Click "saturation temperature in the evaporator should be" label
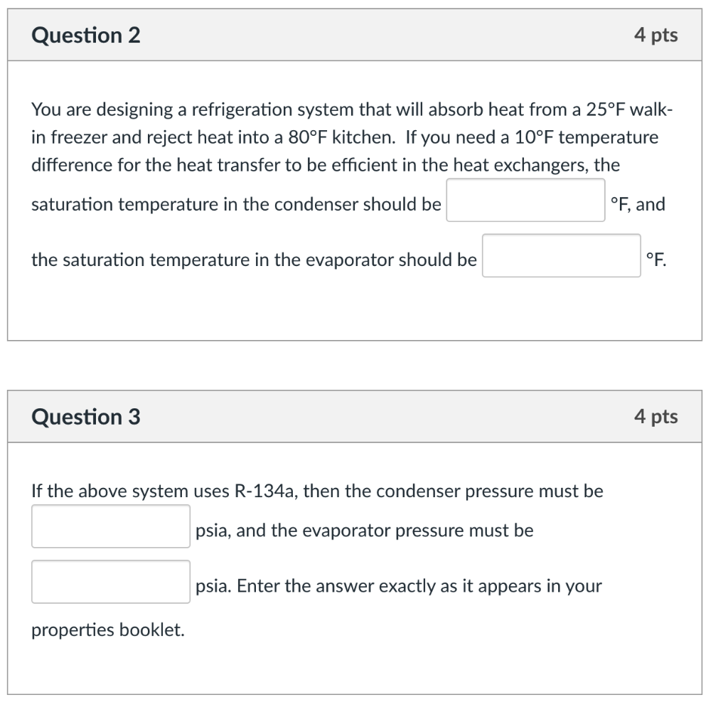 pyautogui.click(x=254, y=260)
